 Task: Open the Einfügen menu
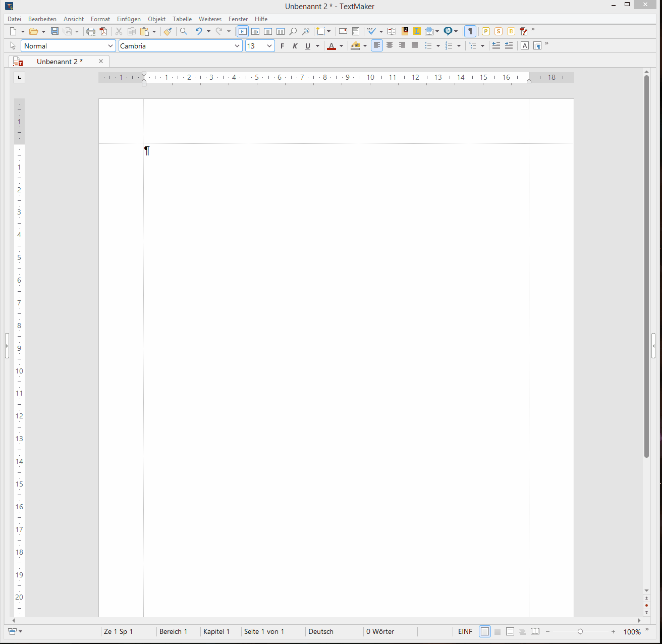click(x=129, y=19)
